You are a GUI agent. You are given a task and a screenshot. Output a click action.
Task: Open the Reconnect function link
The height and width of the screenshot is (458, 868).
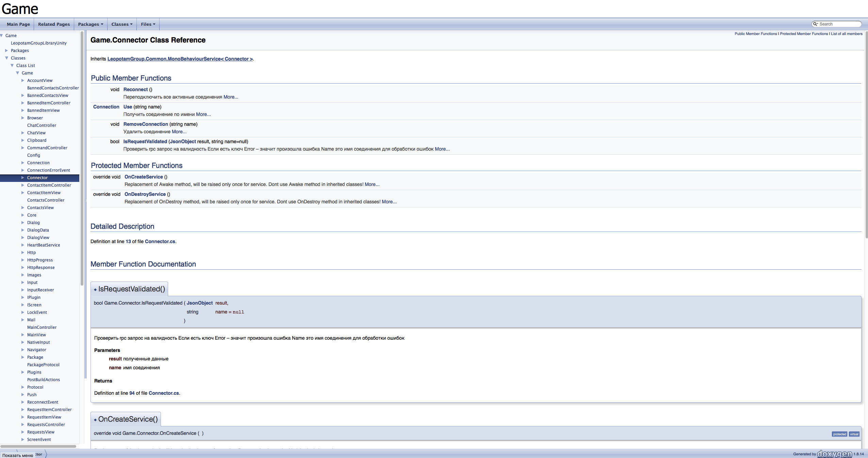tap(135, 89)
